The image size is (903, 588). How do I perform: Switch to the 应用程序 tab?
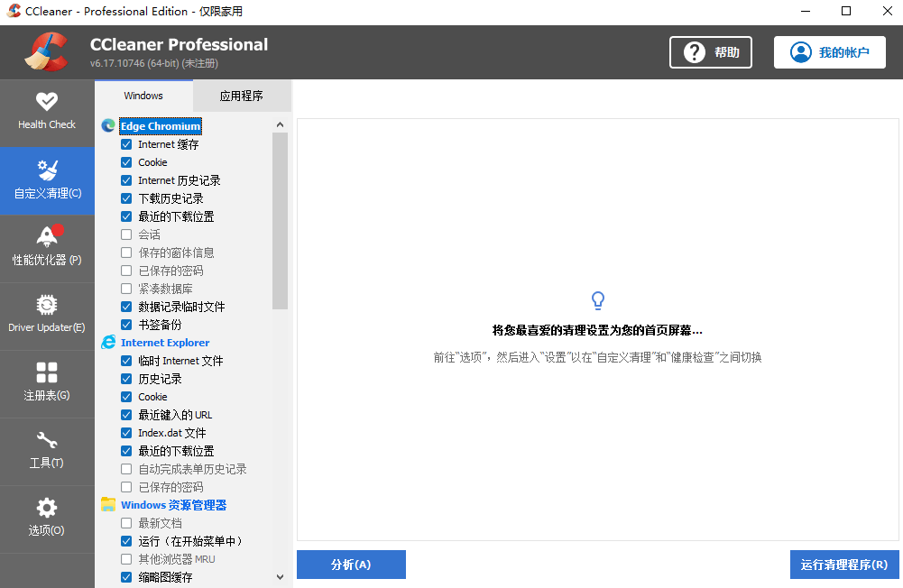pos(242,95)
